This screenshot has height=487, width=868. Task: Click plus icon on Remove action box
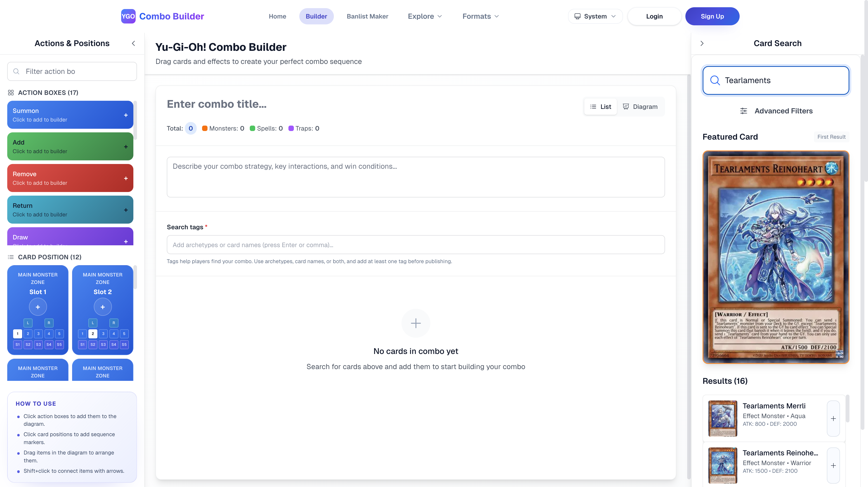tap(126, 178)
